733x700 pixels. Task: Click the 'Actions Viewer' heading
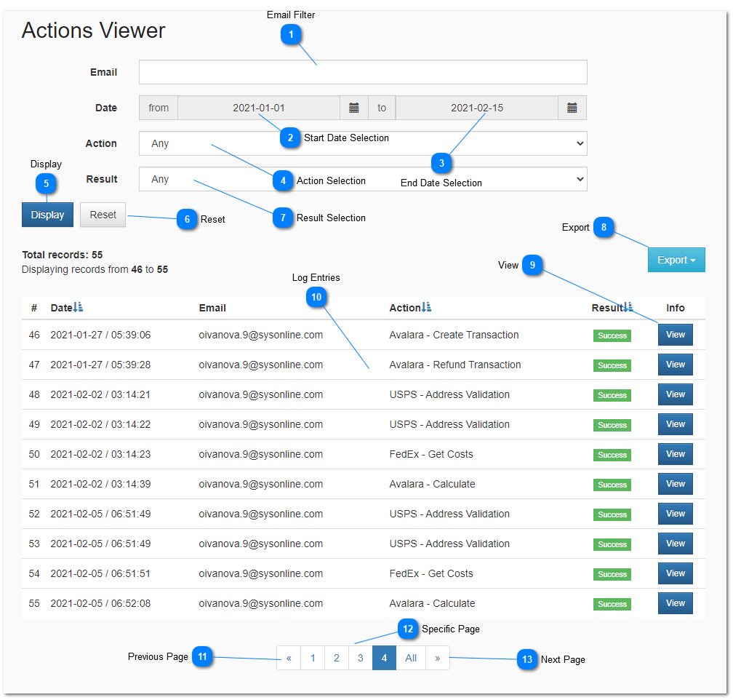[x=94, y=31]
